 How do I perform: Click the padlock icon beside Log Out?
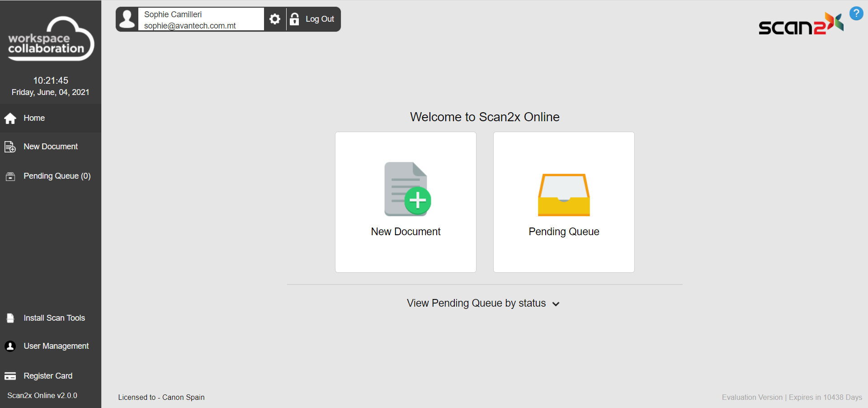[x=294, y=19]
